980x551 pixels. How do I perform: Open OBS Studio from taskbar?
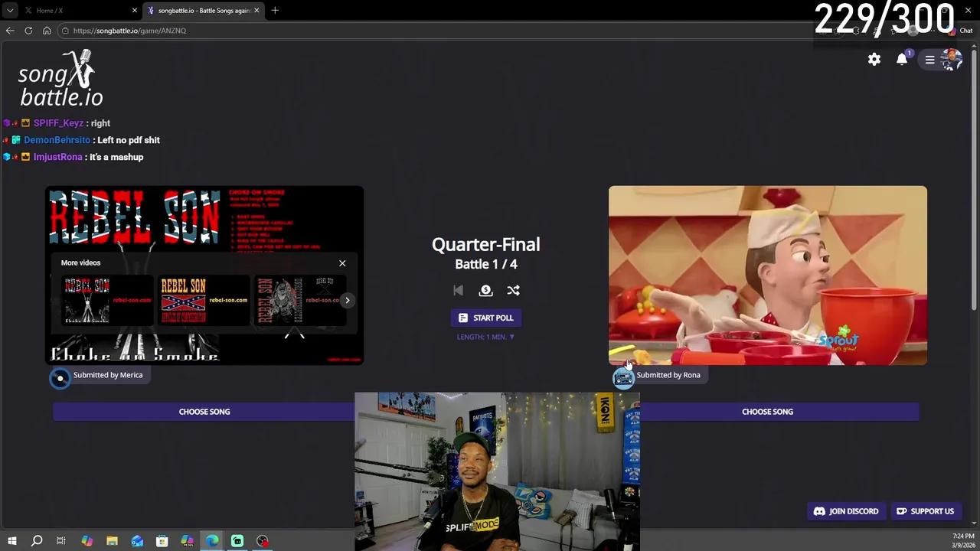coord(263,541)
